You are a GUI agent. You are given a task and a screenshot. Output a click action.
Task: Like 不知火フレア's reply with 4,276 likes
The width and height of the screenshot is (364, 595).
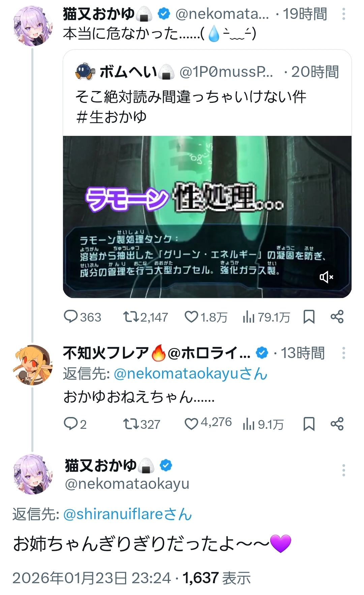pyautogui.click(x=191, y=424)
